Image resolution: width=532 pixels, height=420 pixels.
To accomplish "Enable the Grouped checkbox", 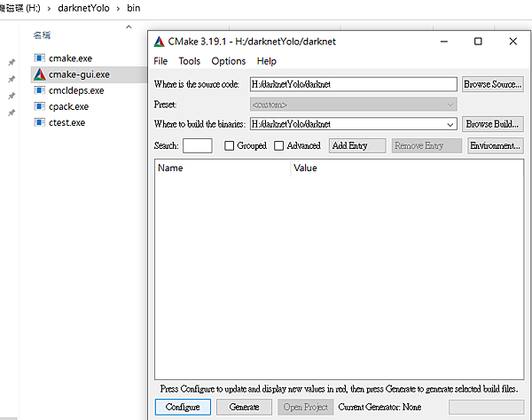I will point(229,146).
